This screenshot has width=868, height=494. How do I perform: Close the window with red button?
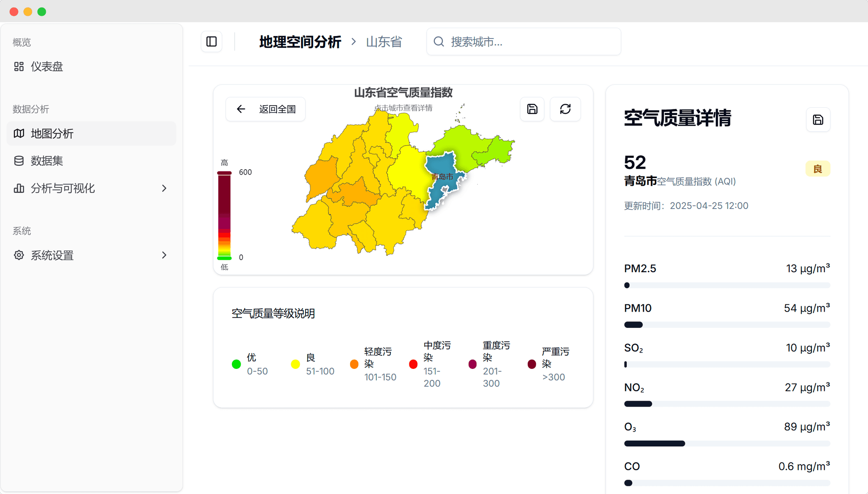point(14,11)
